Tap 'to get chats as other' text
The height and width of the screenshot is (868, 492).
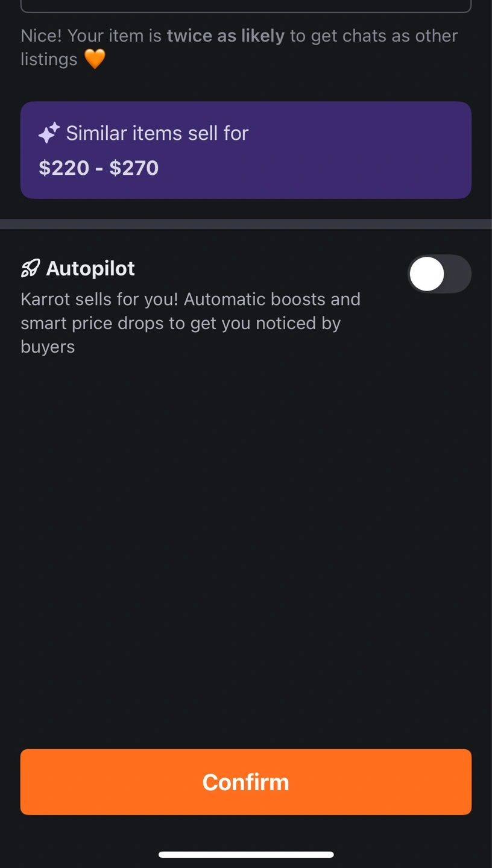pyautogui.click(x=373, y=36)
